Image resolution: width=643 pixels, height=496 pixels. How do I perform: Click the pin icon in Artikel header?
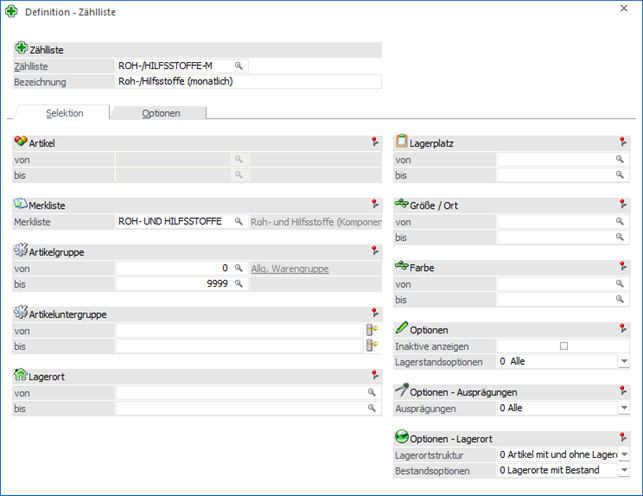pyautogui.click(x=373, y=142)
